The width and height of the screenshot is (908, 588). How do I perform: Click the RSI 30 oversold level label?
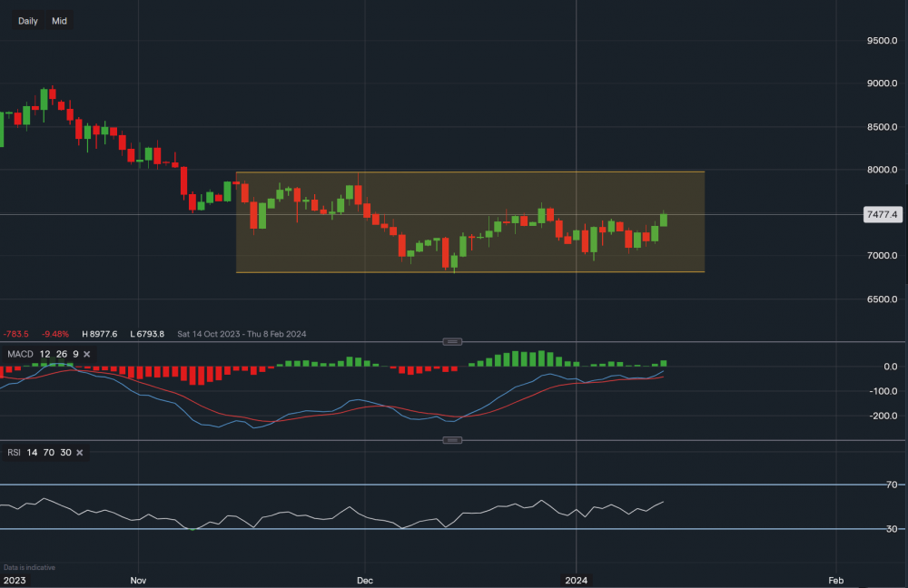[892, 529]
